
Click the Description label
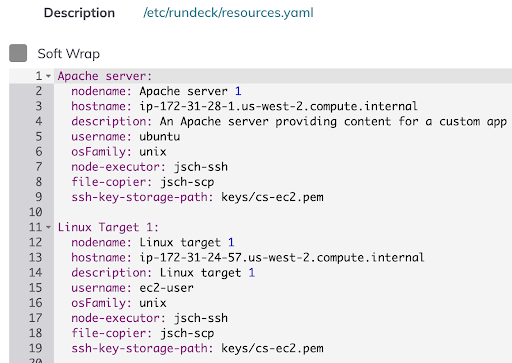[79, 13]
